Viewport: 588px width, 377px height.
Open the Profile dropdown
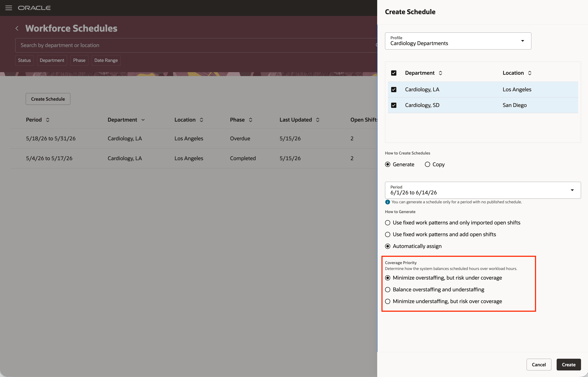coord(458,41)
